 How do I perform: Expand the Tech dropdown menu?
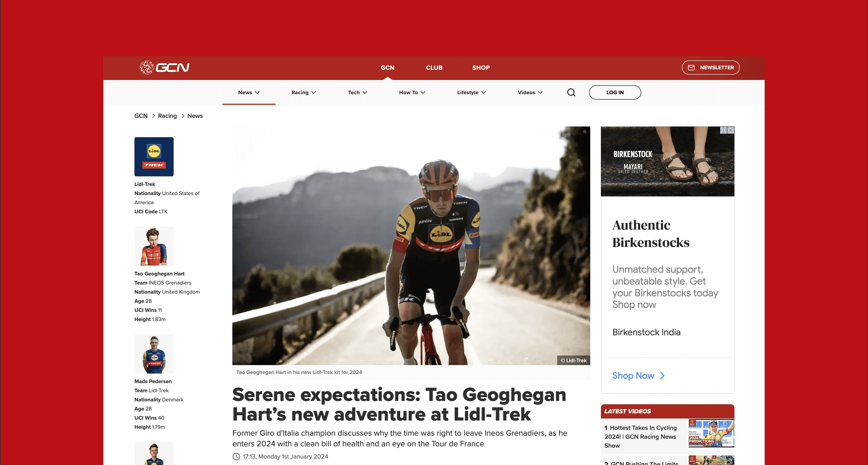coord(358,92)
